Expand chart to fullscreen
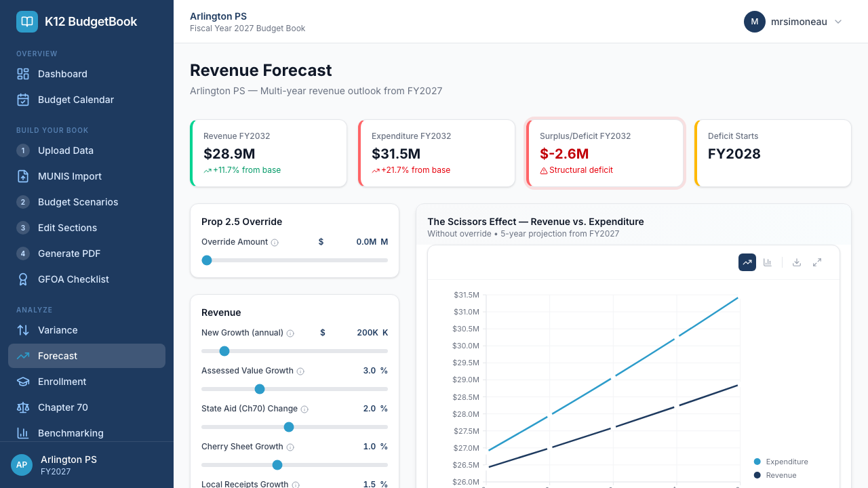868x488 pixels. tap(817, 262)
